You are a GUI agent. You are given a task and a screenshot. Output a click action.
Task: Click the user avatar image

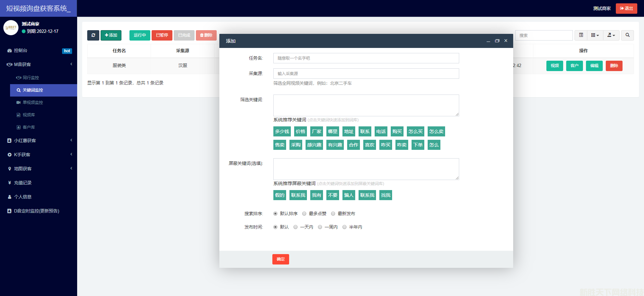click(x=11, y=27)
